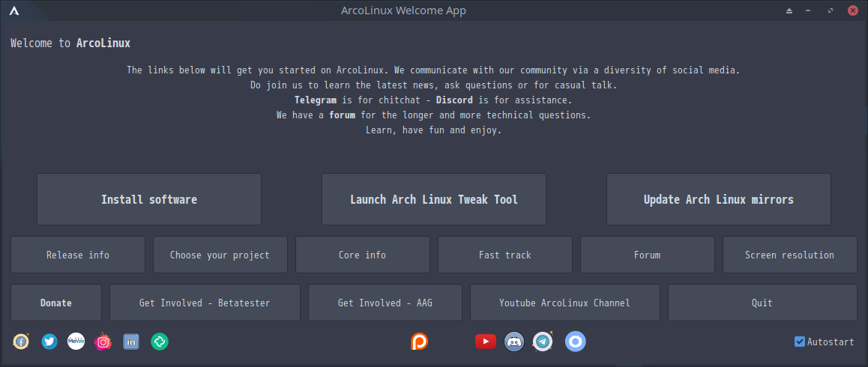Click the Donate button
This screenshot has width=868, height=367.
[56, 303]
